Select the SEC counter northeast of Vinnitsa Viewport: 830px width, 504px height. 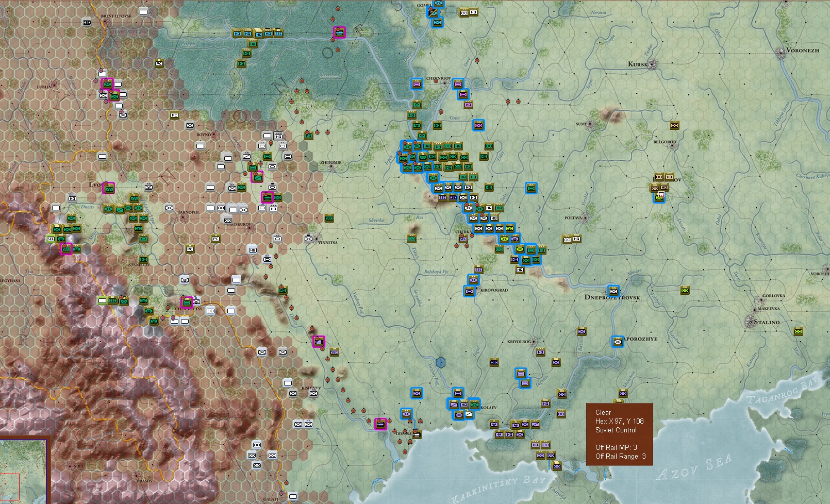pyautogui.click(x=329, y=218)
